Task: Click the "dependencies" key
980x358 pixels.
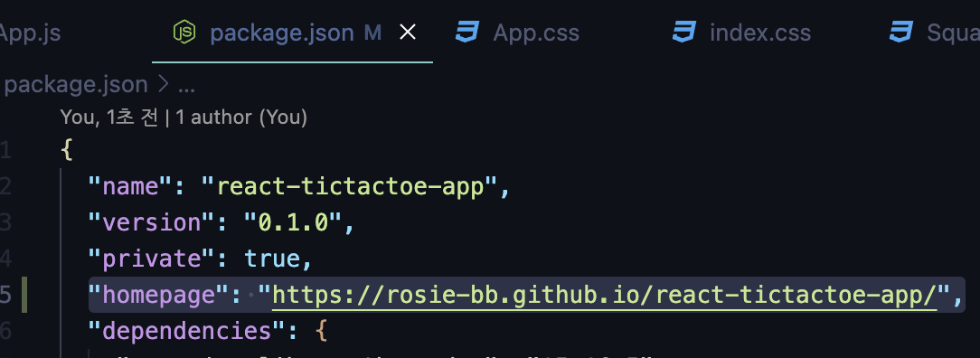Action: coord(187,331)
